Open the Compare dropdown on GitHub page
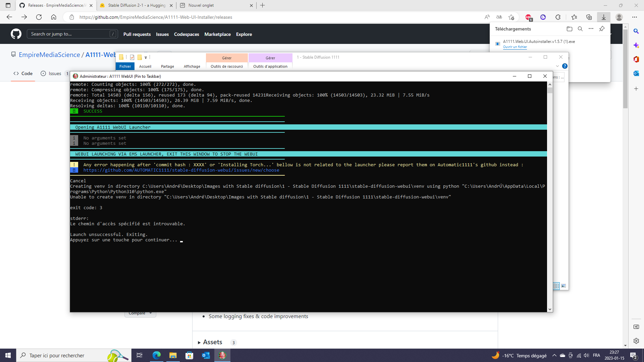 [x=140, y=313]
